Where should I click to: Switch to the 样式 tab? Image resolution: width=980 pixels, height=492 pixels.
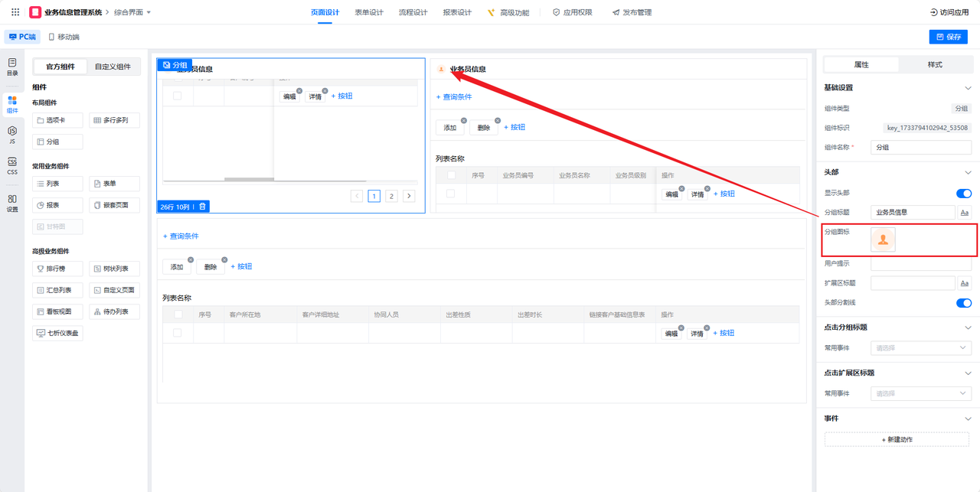[x=935, y=64]
